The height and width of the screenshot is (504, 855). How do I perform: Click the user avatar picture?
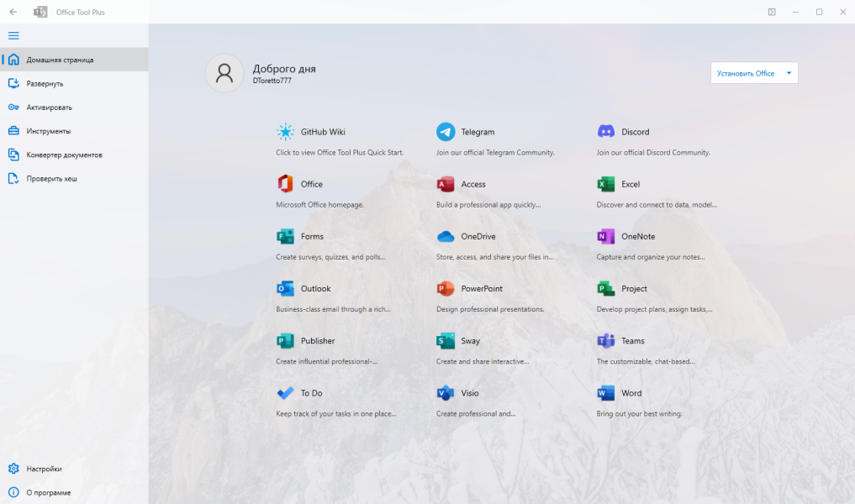pyautogui.click(x=224, y=73)
